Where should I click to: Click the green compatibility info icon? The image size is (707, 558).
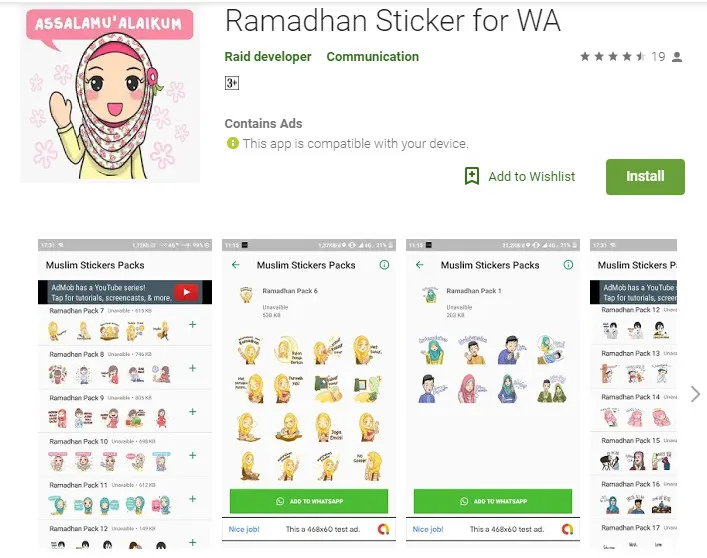pos(232,143)
